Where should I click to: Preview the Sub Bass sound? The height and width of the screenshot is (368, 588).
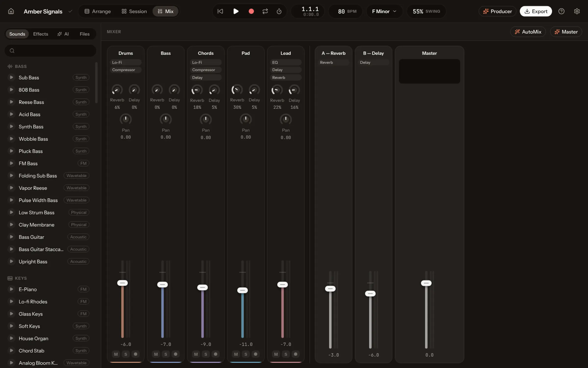click(11, 78)
